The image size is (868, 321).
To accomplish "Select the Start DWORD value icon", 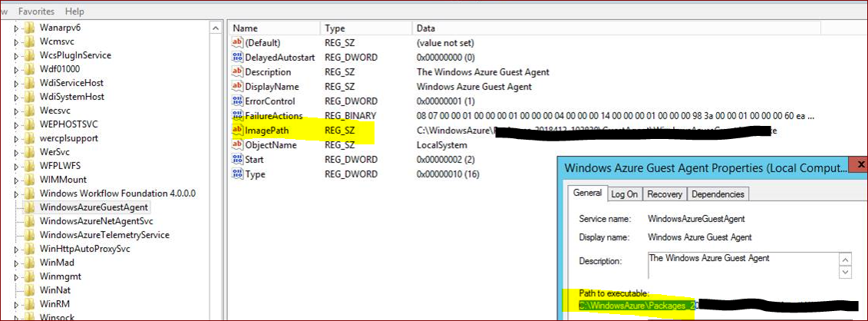I will 237,160.
